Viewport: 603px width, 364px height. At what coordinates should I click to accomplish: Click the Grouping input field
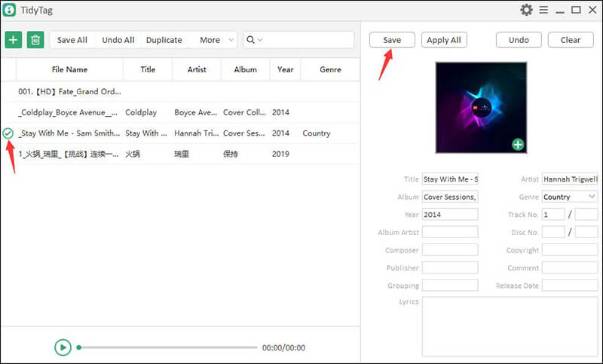450,285
